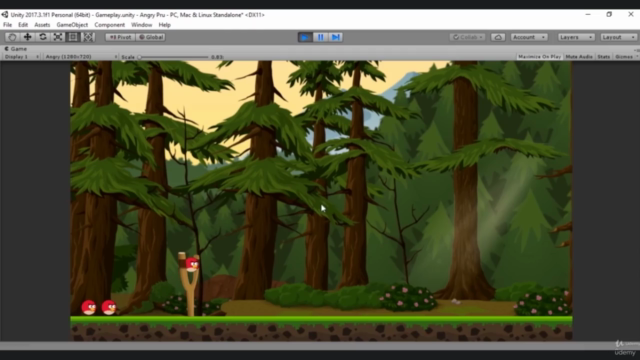The width and height of the screenshot is (640, 360).
Task: Toggle the Stats overlay
Action: point(604,57)
